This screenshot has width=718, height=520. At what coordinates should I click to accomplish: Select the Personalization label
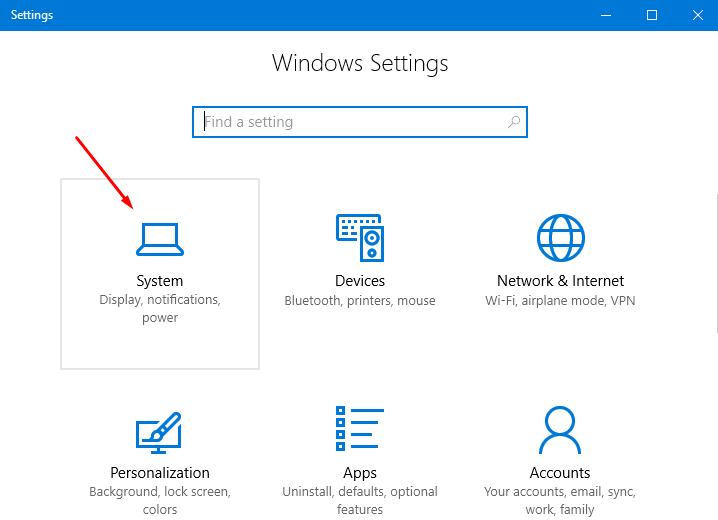(x=160, y=472)
